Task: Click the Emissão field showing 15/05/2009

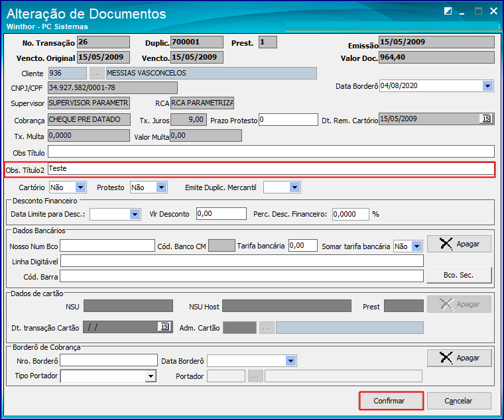Action: [x=436, y=42]
